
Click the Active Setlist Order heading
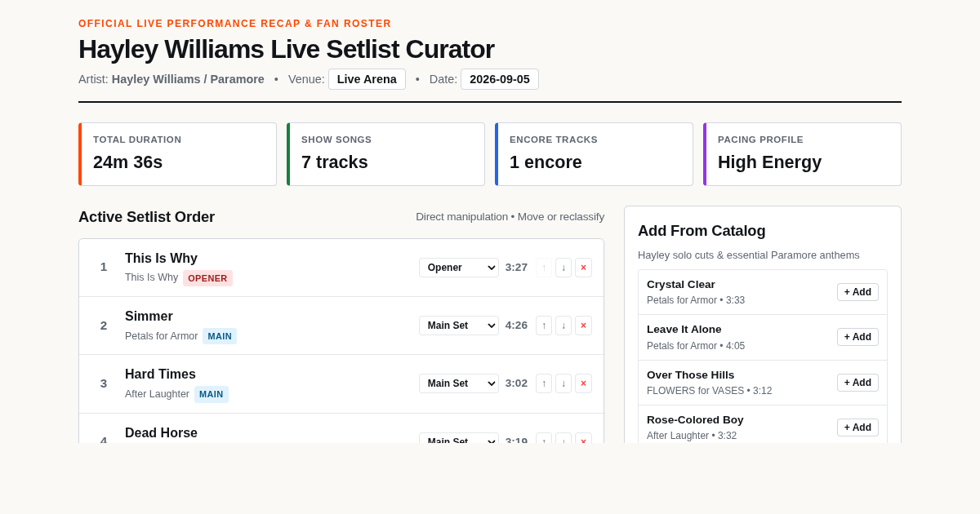(x=146, y=217)
